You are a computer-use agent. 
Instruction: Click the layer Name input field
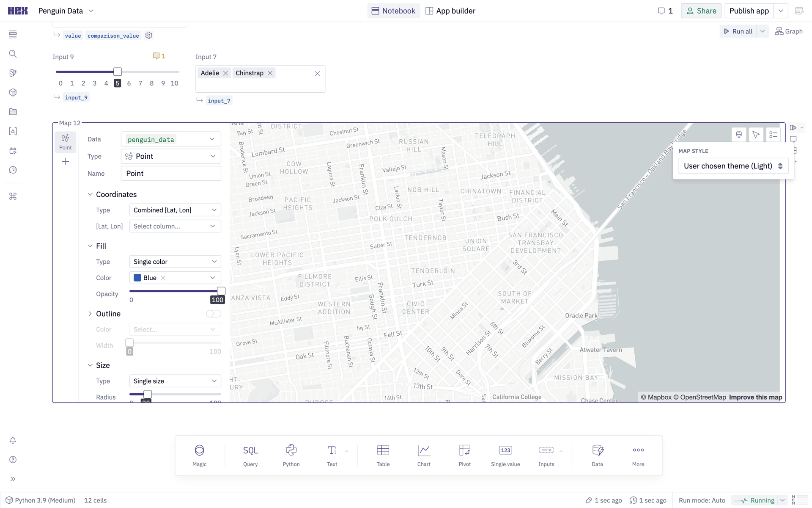click(171, 174)
